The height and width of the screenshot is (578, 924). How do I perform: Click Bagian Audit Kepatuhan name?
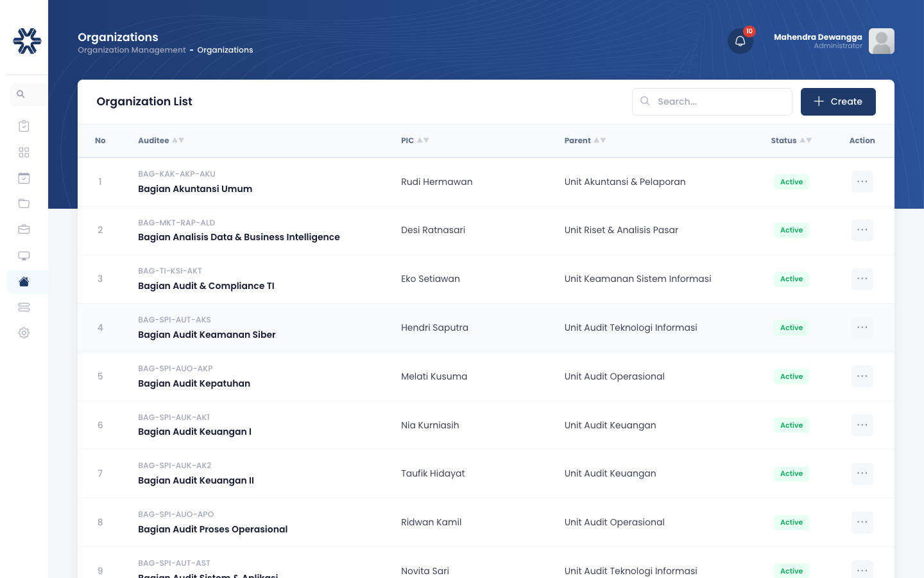(x=194, y=383)
